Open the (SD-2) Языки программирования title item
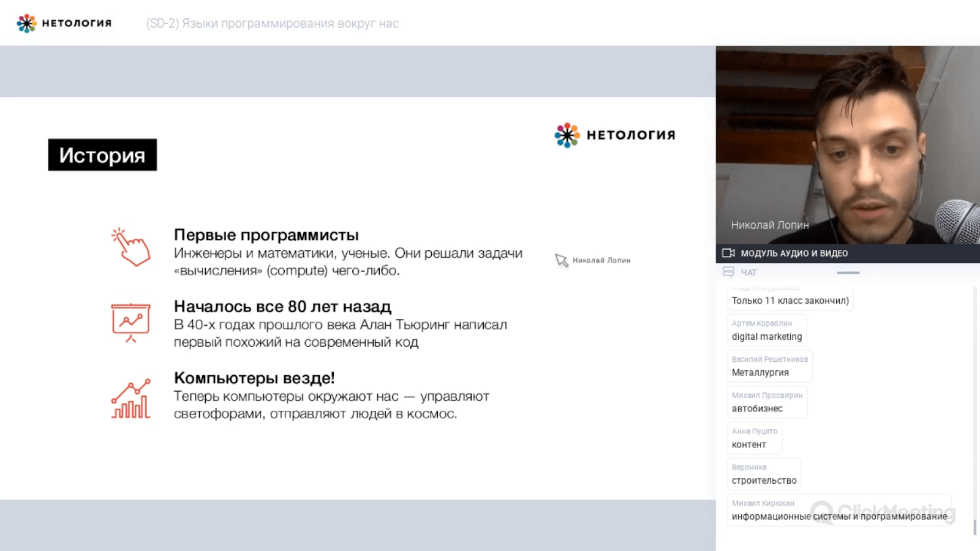 [x=271, y=23]
